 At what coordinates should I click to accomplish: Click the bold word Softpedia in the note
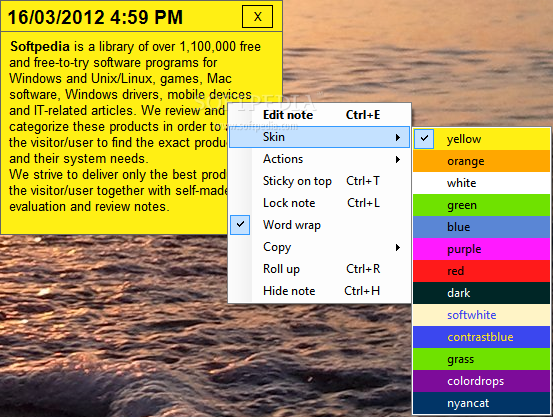(40, 46)
